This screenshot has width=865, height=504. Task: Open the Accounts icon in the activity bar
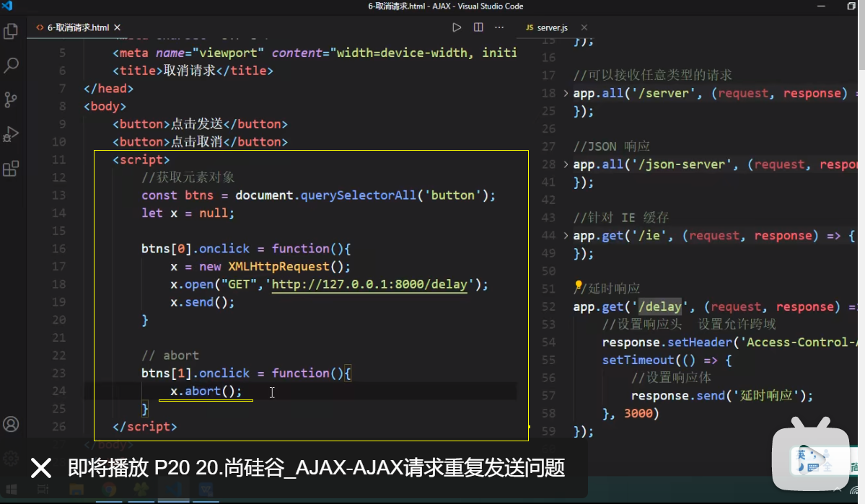11,424
